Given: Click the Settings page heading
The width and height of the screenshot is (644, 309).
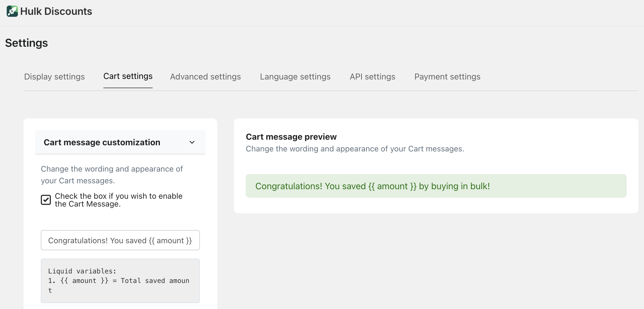Looking at the screenshot, I should (26, 43).
